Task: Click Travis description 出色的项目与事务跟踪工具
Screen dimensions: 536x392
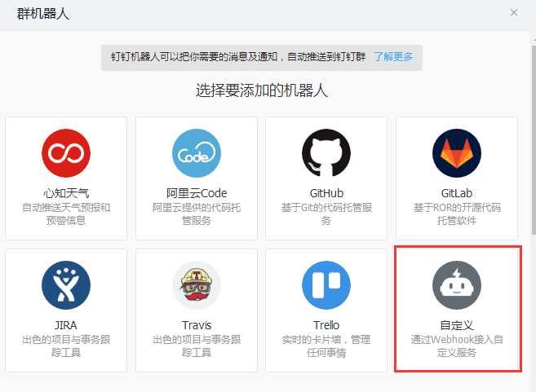Action: click(197, 346)
